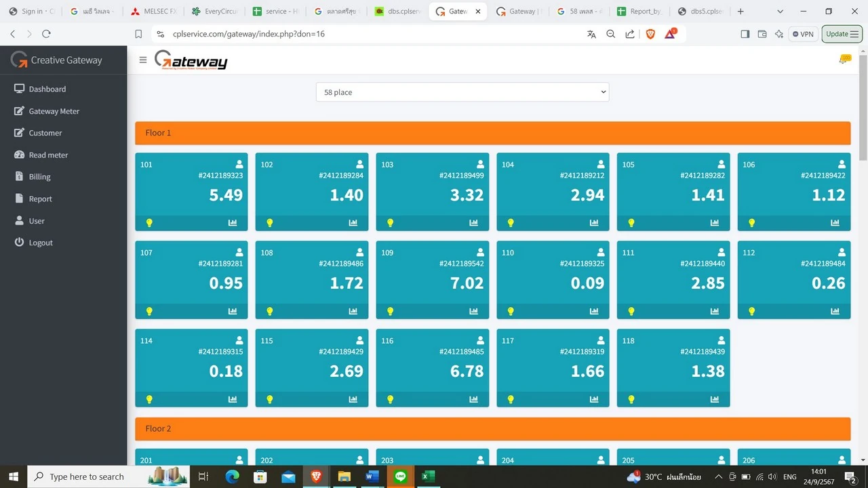The image size is (868, 488).
Task: Close the active Gateway browser tab
Action: (x=478, y=12)
